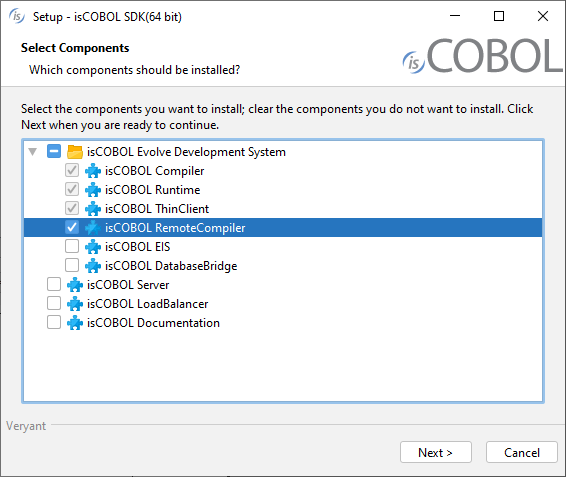The width and height of the screenshot is (566, 477).
Task: Tick the isCOBOL Server checkbox
Action: [54, 284]
